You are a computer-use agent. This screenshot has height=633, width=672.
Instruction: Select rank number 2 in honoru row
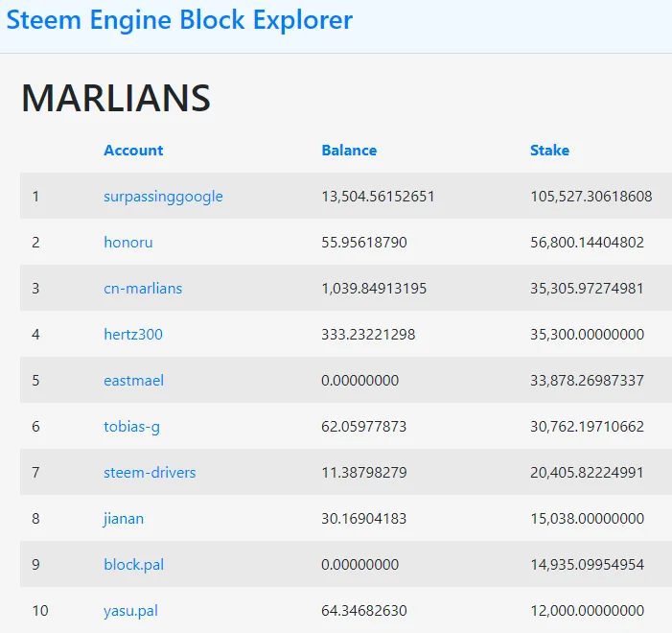[35, 243]
